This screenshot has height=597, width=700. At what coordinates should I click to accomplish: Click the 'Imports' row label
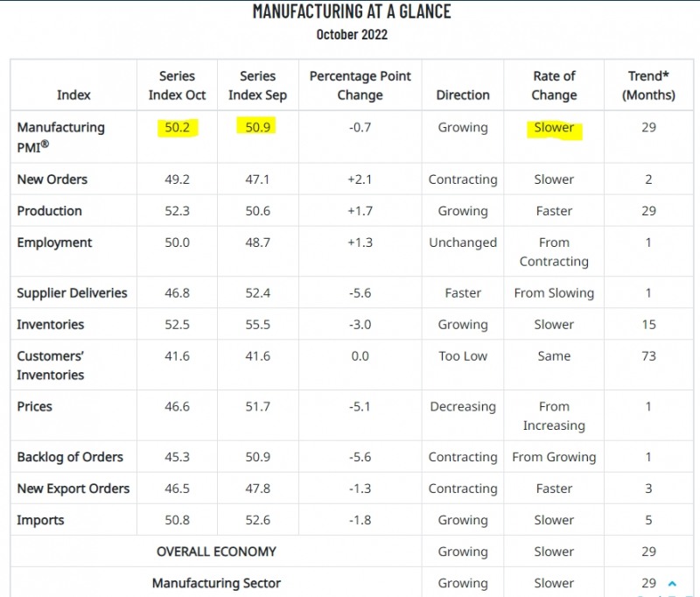[40, 521]
